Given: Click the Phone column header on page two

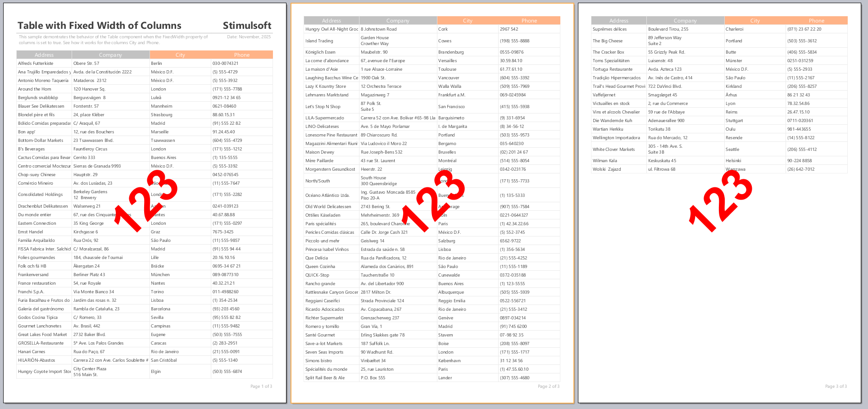Looking at the screenshot, I should point(529,21).
